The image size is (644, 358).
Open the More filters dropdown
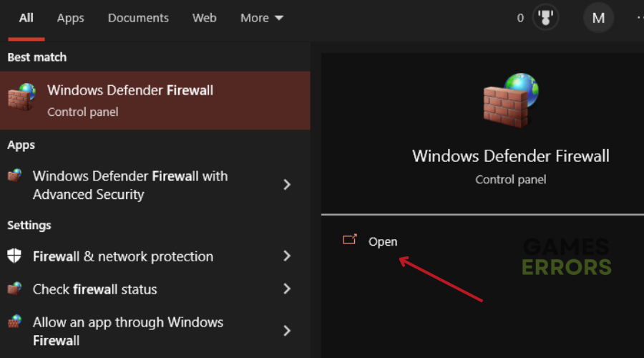(x=262, y=18)
